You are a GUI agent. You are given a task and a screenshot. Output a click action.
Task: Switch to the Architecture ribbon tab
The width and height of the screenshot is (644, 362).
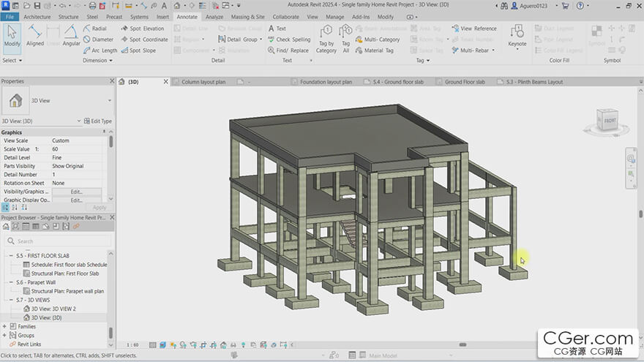pos(37,16)
